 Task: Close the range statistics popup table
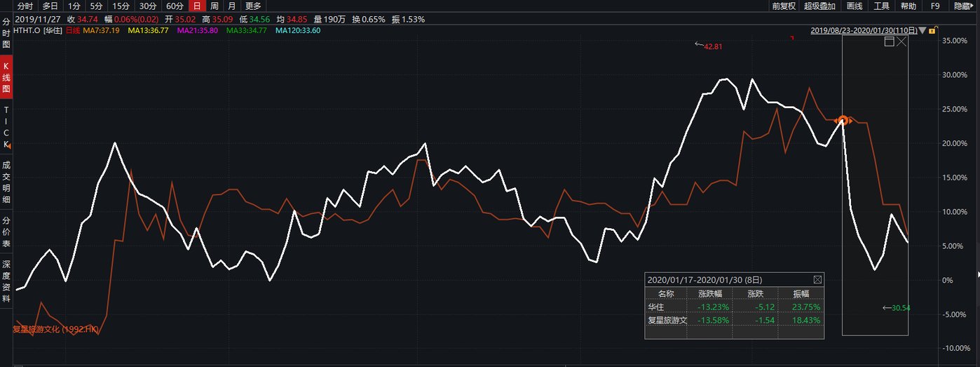[817, 279]
